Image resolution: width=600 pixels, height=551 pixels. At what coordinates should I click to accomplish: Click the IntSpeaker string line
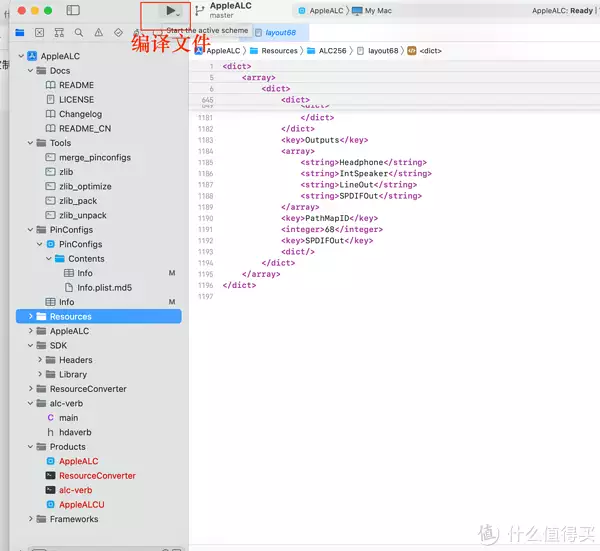click(x=366, y=173)
